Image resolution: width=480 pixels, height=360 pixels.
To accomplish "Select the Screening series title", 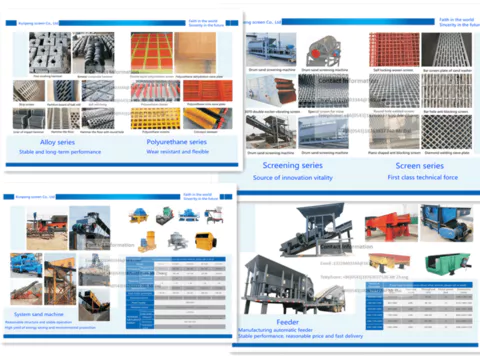I will [293, 165].
